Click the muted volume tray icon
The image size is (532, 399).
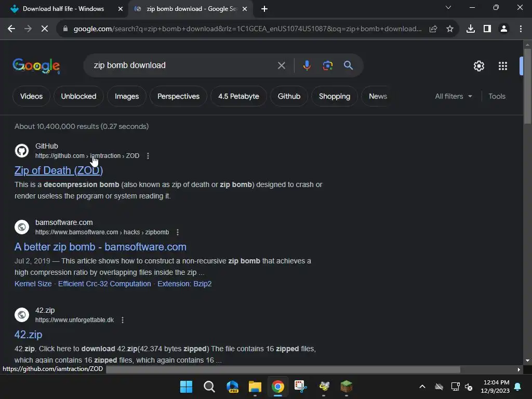[x=469, y=387]
